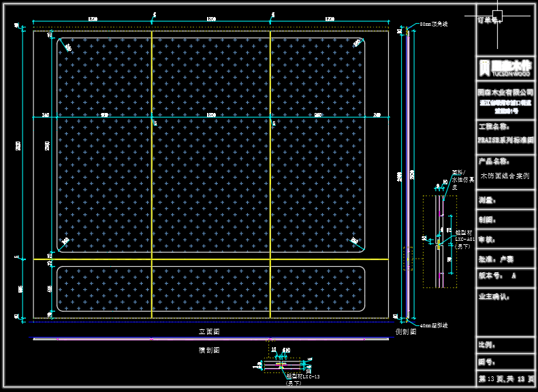Click the 工程名称 project name field
Screen dimensions: 538x392
[494, 127]
